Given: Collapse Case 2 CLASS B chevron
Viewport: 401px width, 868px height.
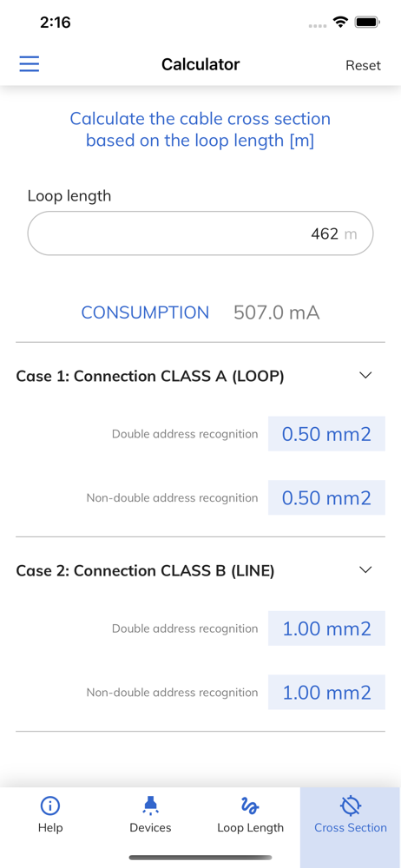Looking at the screenshot, I should click(365, 569).
